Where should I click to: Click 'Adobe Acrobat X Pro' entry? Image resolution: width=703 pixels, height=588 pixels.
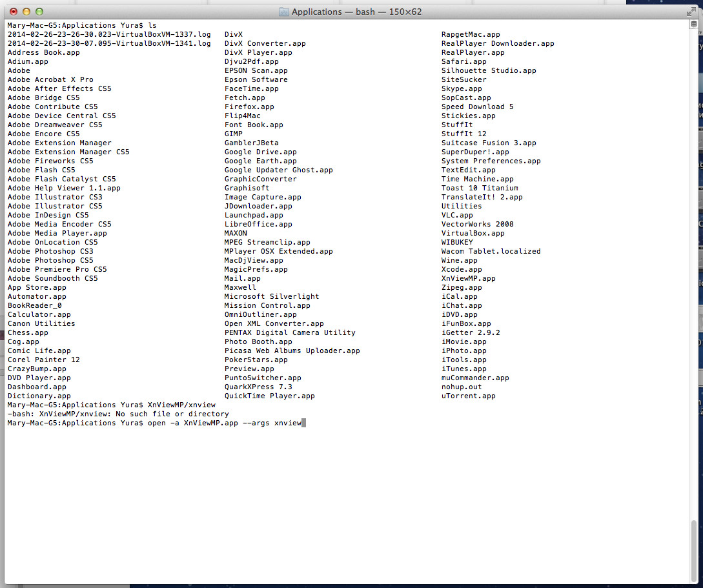(50, 79)
